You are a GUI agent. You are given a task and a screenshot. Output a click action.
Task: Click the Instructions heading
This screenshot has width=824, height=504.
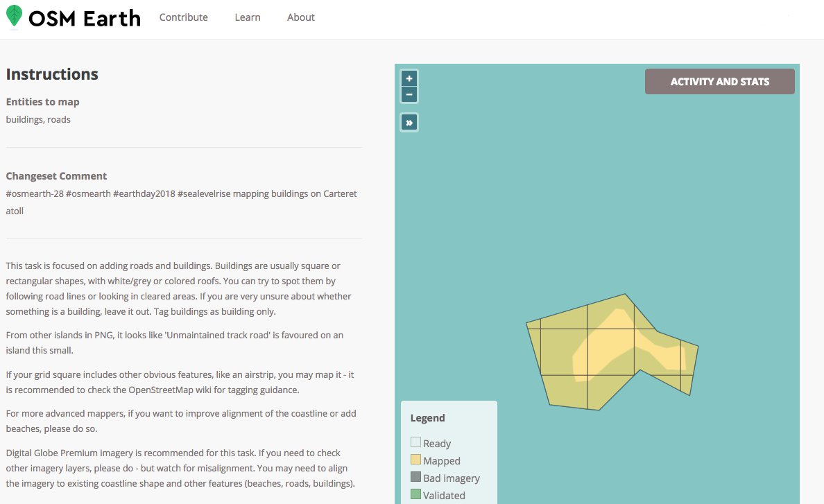pyautogui.click(x=52, y=74)
